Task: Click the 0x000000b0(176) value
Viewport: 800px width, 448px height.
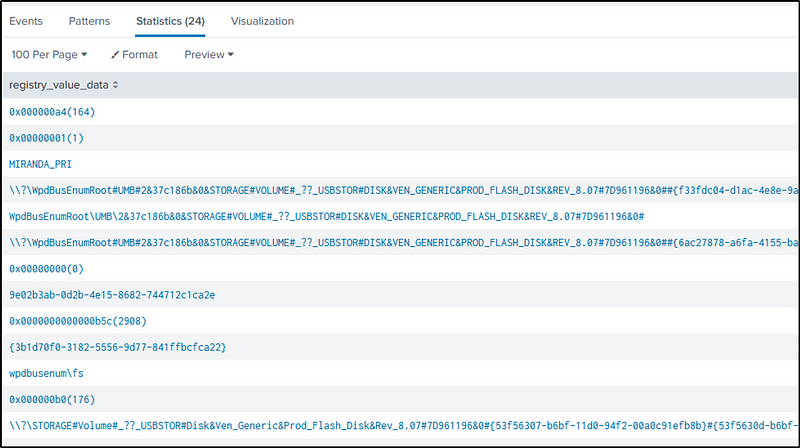Action: (x=52, y=398)
